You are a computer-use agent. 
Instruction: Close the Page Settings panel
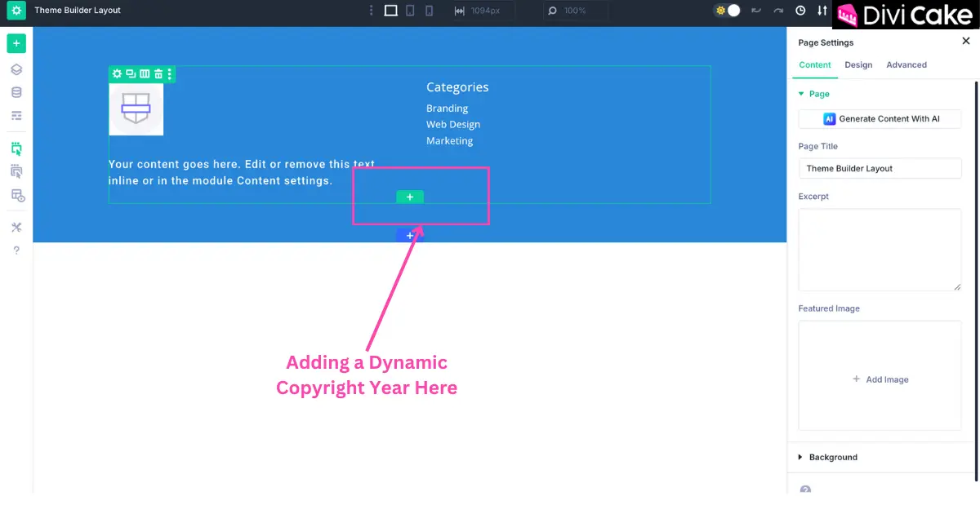966,42
